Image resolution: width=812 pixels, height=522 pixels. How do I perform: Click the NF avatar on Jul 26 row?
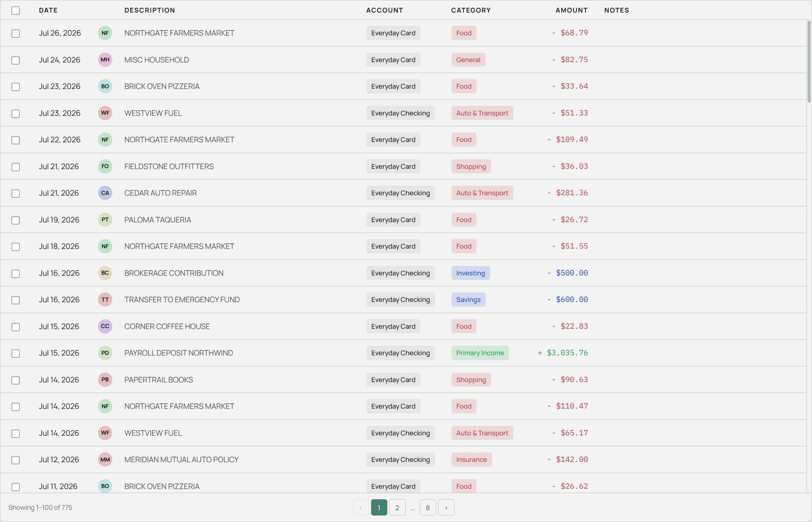point(105,33)
